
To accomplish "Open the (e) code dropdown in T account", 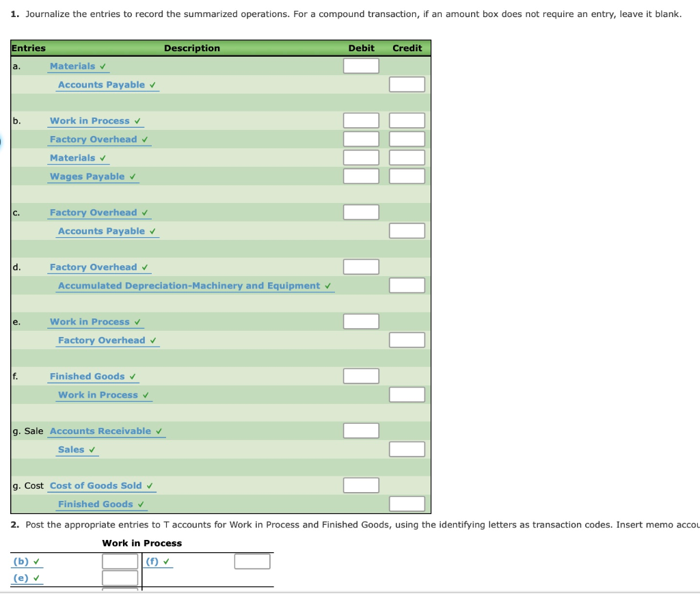I will click(27, 578).
